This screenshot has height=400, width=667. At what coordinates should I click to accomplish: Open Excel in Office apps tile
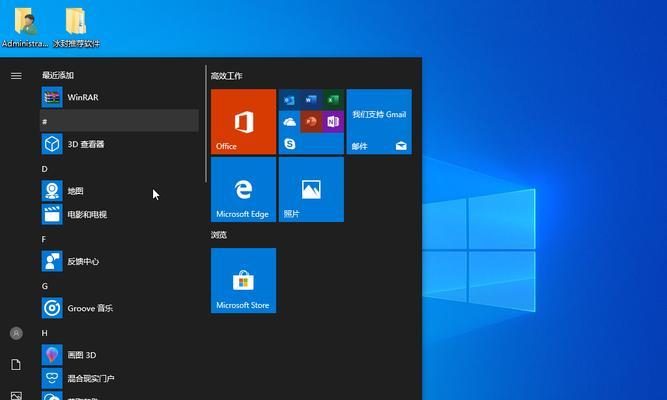[x=333, y=100]
